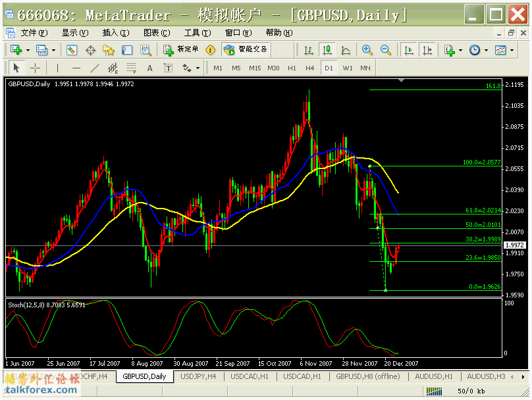Switch timeframe to H4

pyautogui.click(x=310, y=68)
